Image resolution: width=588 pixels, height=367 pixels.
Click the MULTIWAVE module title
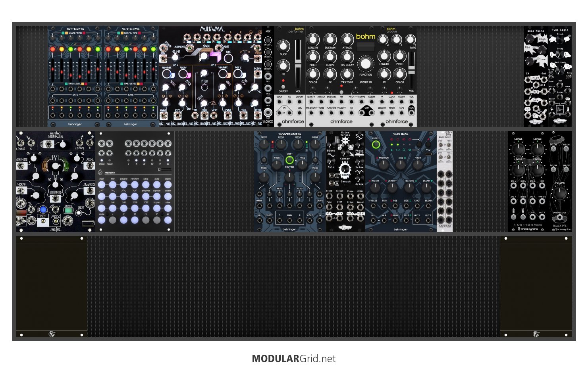212,29
